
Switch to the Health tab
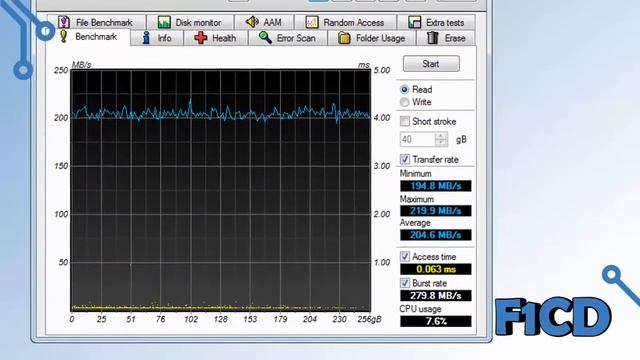coord(216,38)
